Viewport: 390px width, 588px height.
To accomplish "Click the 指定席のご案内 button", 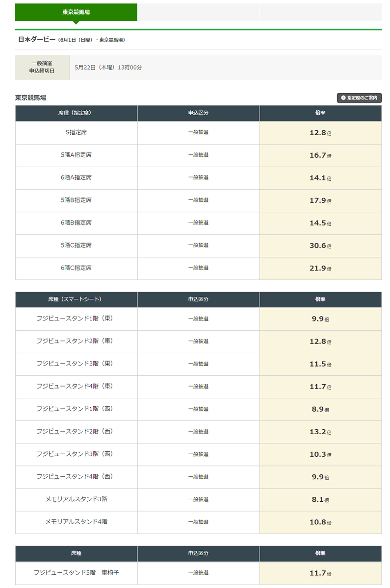I will [x=359, y=98].
